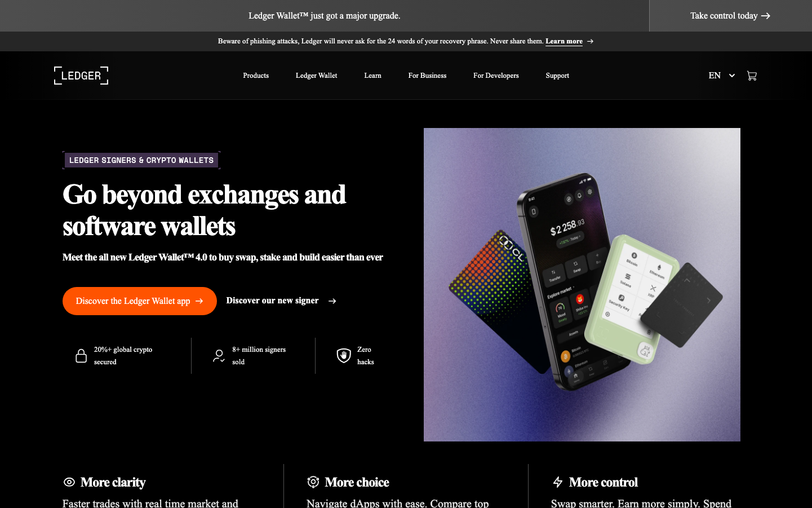This screenshot has height=508, width=812.
Task: Click Take control today banner link
Action: [x=730, y=16]
